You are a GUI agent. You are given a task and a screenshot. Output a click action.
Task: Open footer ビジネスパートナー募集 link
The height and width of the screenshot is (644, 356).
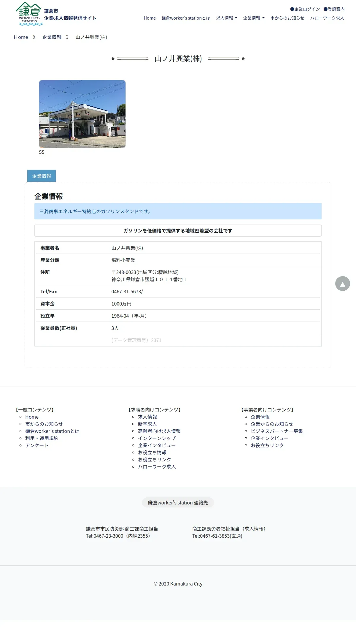pyautogui.click(x=277, y=431)
